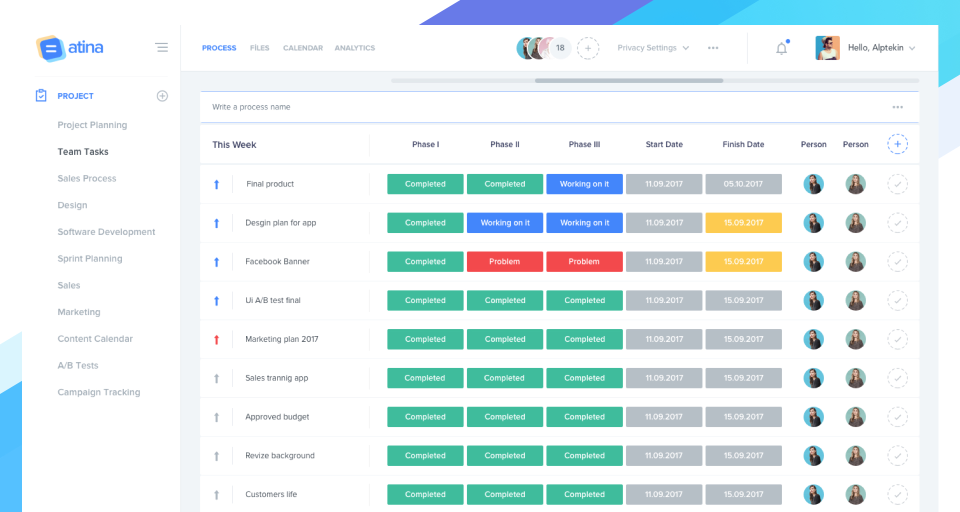
Task: Collapse sidebar with the hamburger menu icon
Action: coord(162,47)
